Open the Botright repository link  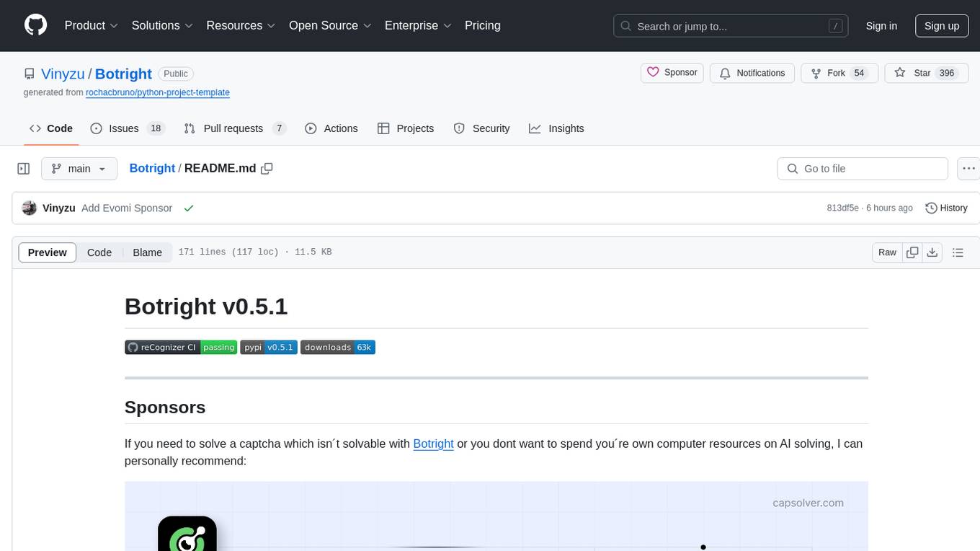[123, 74]
